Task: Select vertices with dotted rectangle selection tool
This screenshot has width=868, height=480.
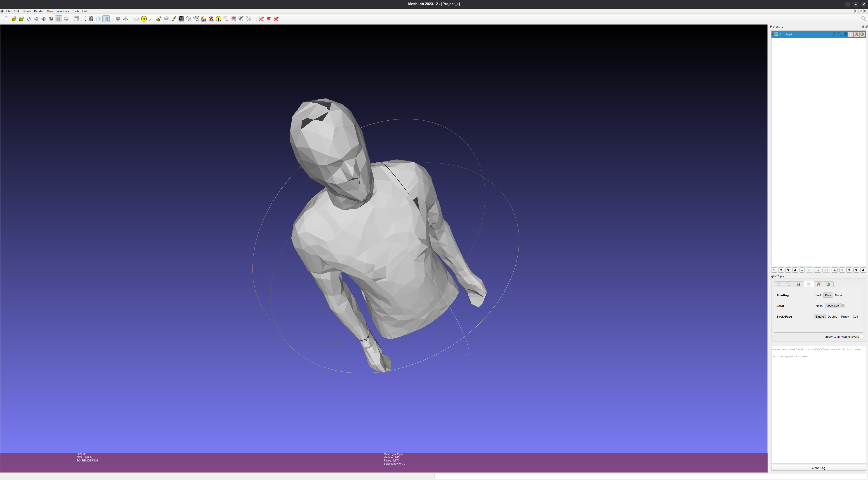Action: point(226,19)
